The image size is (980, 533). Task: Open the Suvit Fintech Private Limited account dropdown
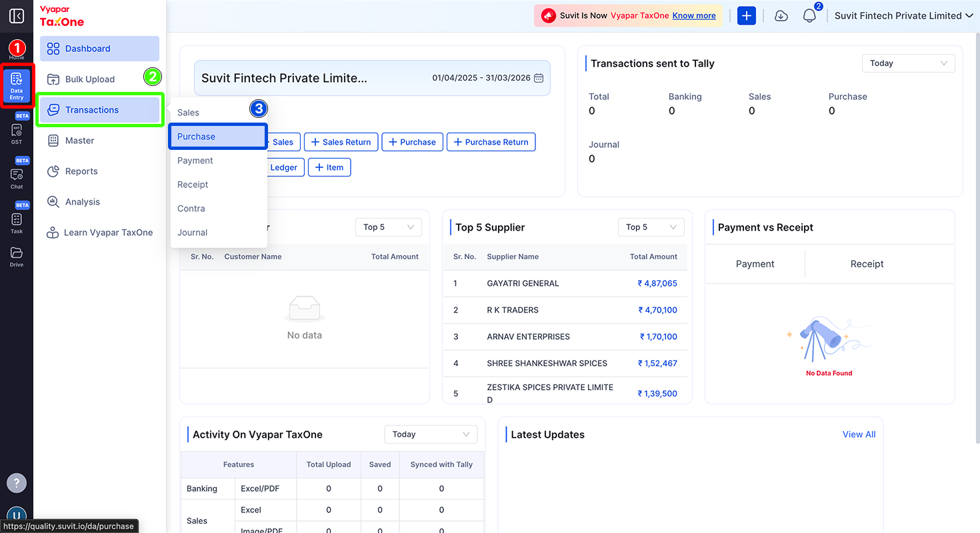coord(904,16)
